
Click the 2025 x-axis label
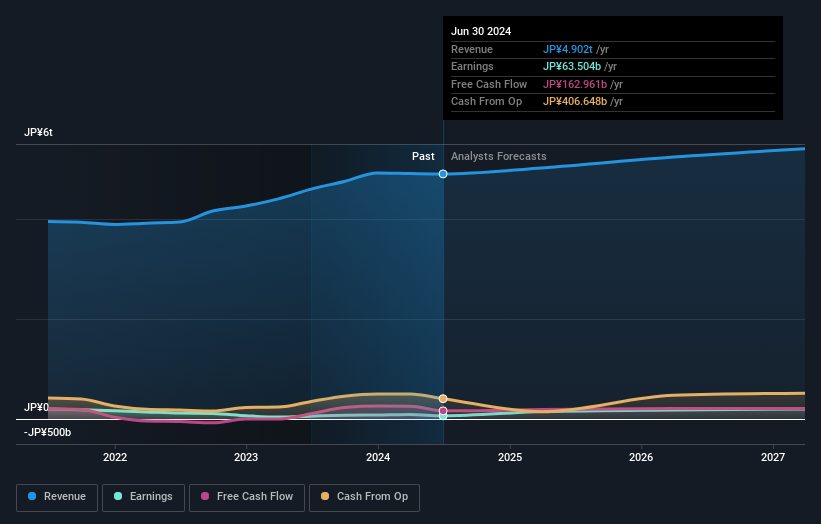(x=510, y=457)
